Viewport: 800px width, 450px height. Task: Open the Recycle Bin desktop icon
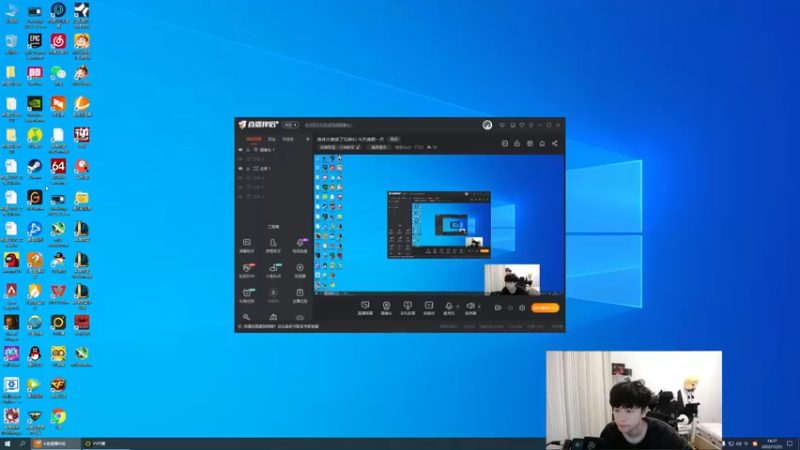click(x=11, y=44)
